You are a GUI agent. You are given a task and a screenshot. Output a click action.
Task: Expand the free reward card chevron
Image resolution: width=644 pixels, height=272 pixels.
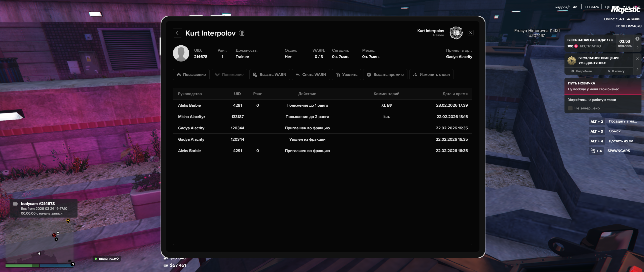(x=637, y=47)
